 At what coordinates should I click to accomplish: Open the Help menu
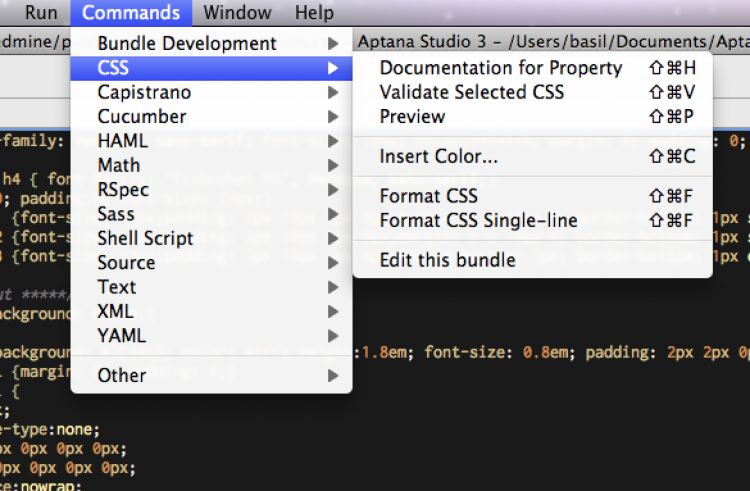click(314, 13)
